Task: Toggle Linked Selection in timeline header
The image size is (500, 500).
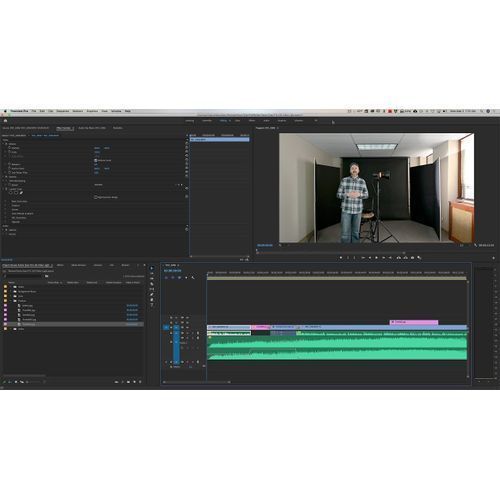Action: click(x=179, y=277)
